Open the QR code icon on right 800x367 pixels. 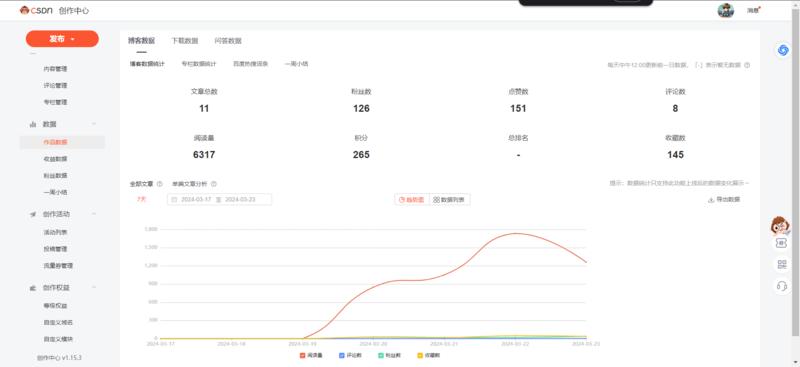coord(782,264)
